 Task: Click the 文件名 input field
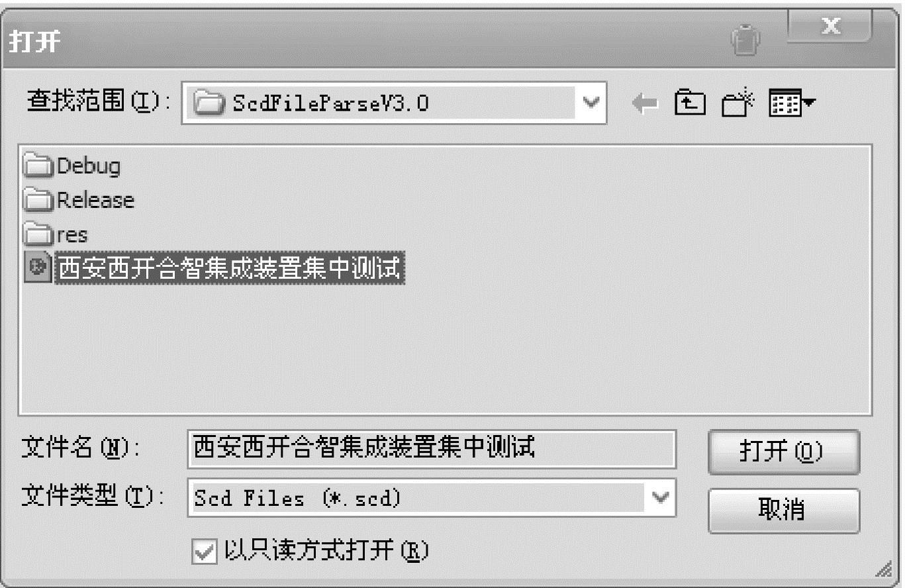(x=432, y=449)
